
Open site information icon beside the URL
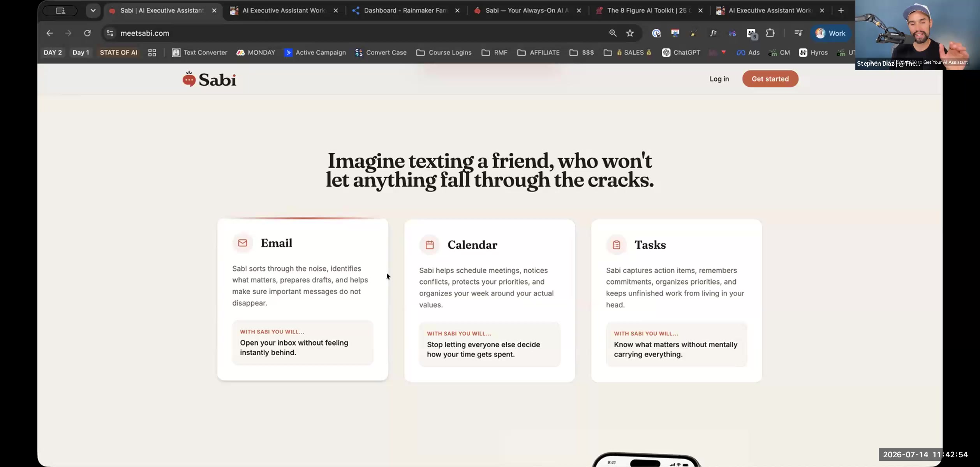[x=110, y=33]
